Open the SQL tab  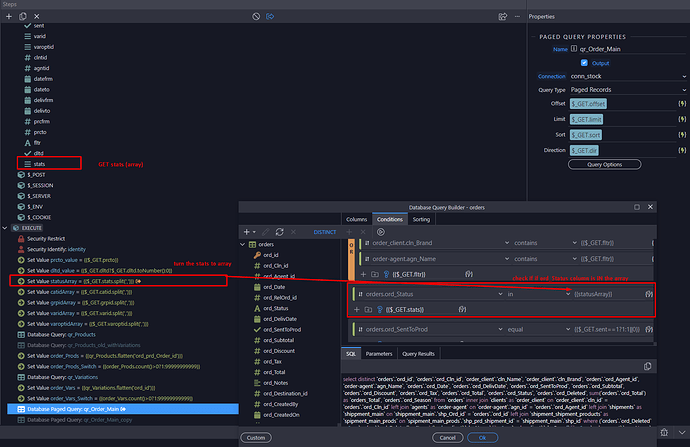[x=351, y=354]
